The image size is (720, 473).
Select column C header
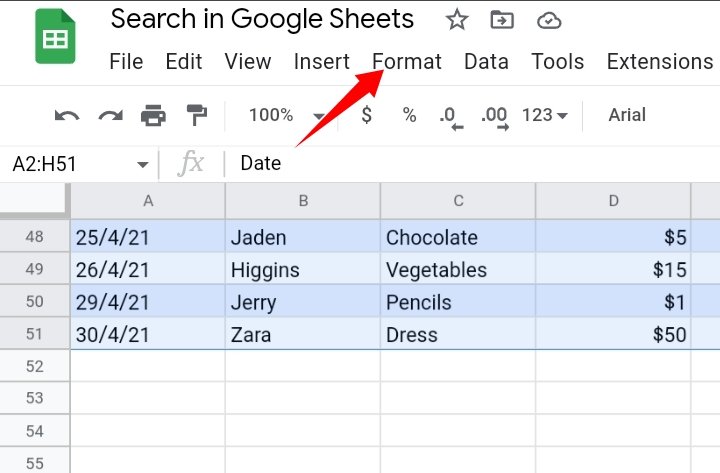(x=458, y=201)
